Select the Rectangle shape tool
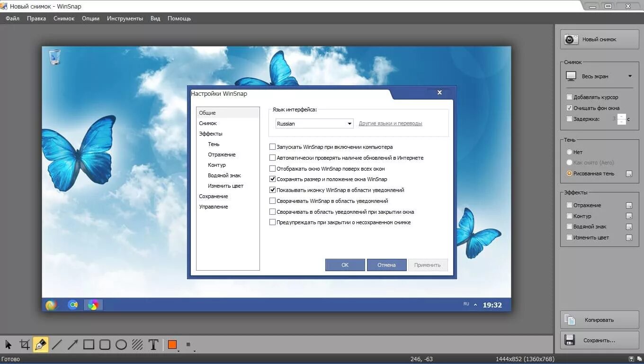 (89, 345)
